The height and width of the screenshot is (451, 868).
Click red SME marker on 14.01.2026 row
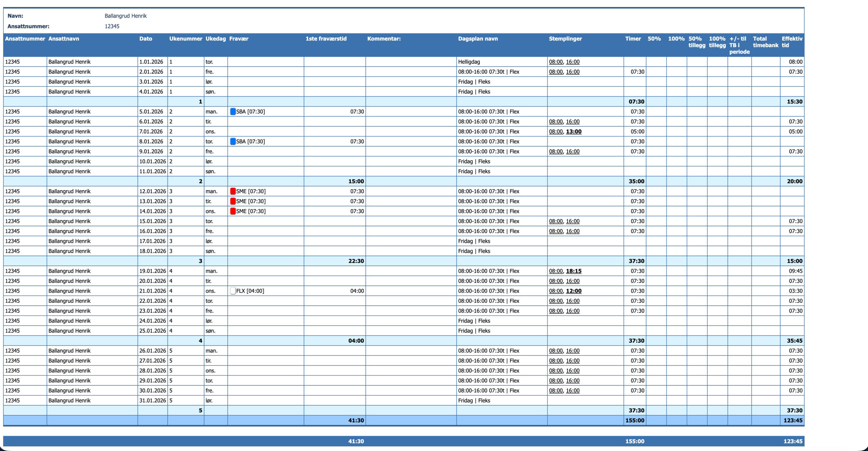(233, 211)
